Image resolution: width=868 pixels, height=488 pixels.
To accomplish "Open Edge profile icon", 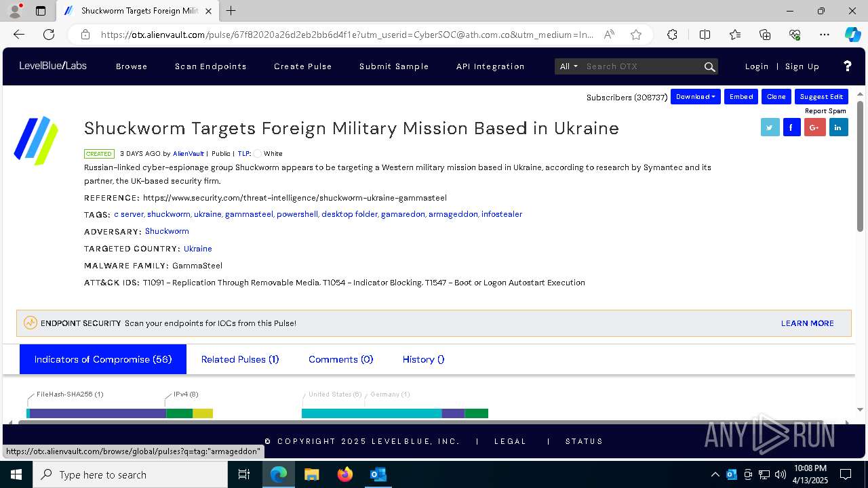I will click(x=15, y=11).
